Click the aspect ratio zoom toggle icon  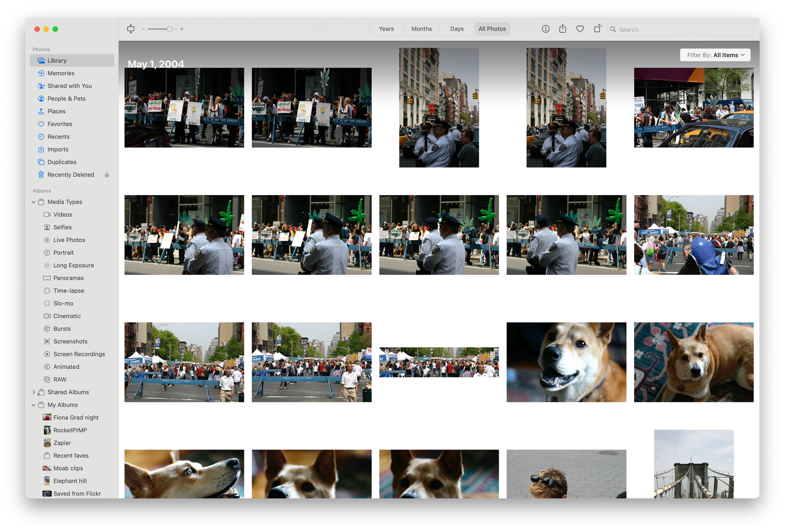pyautogui.click(x=131, y=29)
